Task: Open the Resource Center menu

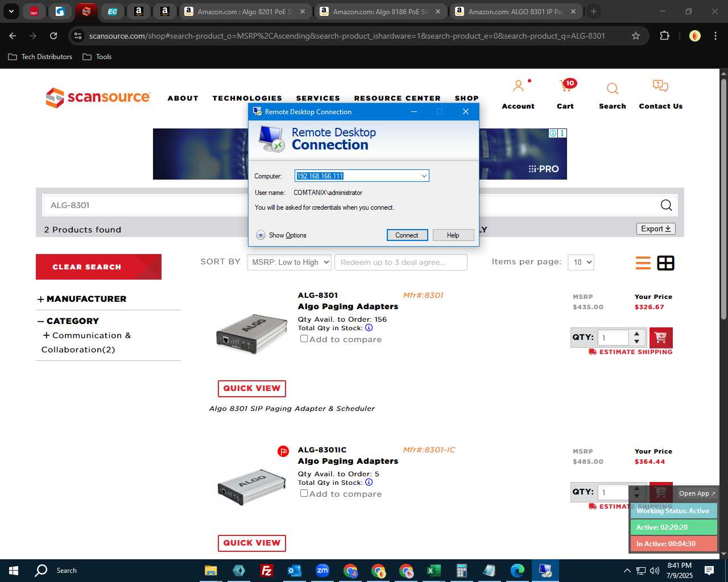Action: [x=398, y=98]
